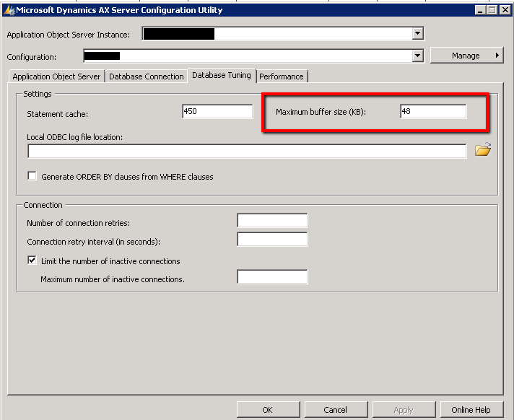Select the Database Tuning tab
This screenshot has height=420, width=514.
(222, 75)
